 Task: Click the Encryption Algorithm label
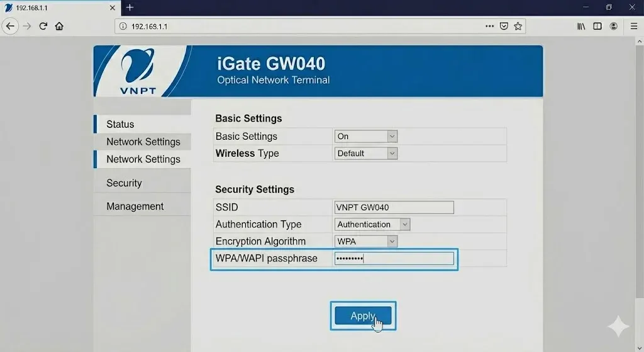(x=260, y=241)
